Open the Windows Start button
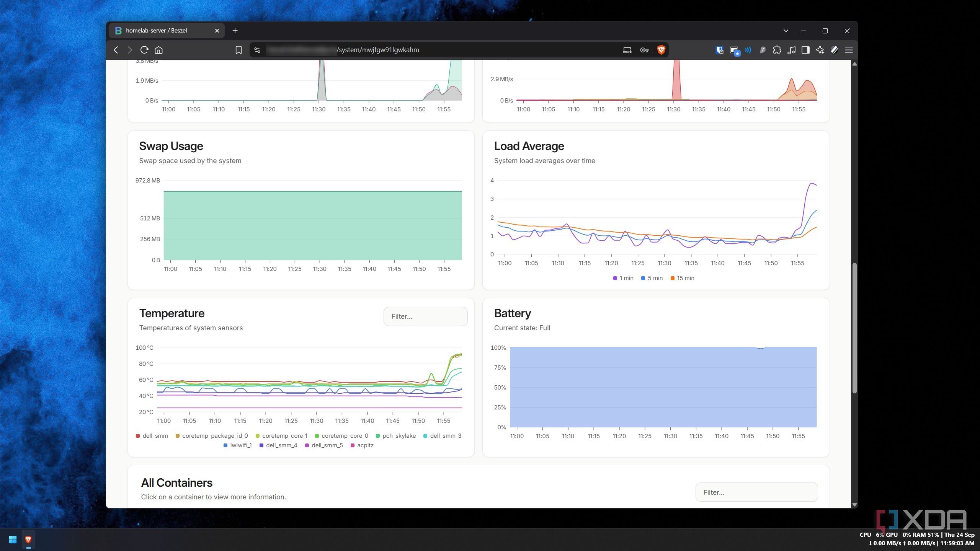Viewport: 980px width, 551px height. 13,540
